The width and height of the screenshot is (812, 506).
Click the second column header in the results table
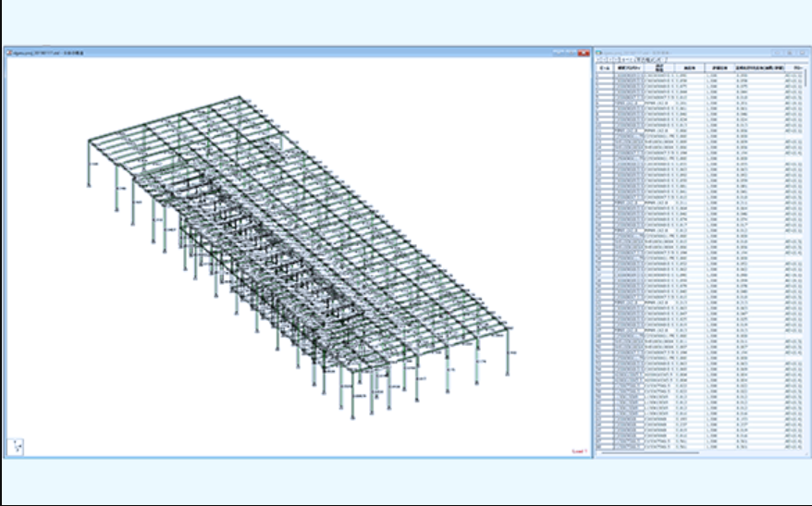(x=628, y=68)
